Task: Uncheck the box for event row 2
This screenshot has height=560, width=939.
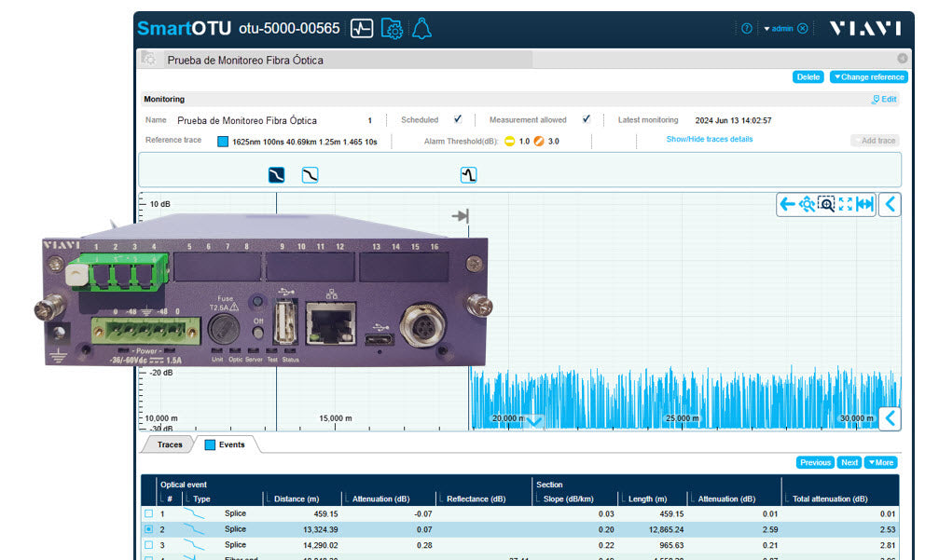Action: (x=148, y=529)
